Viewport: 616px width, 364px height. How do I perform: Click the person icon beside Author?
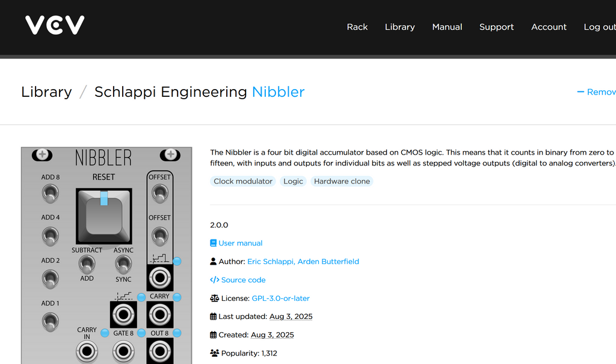tap(214, 261)
